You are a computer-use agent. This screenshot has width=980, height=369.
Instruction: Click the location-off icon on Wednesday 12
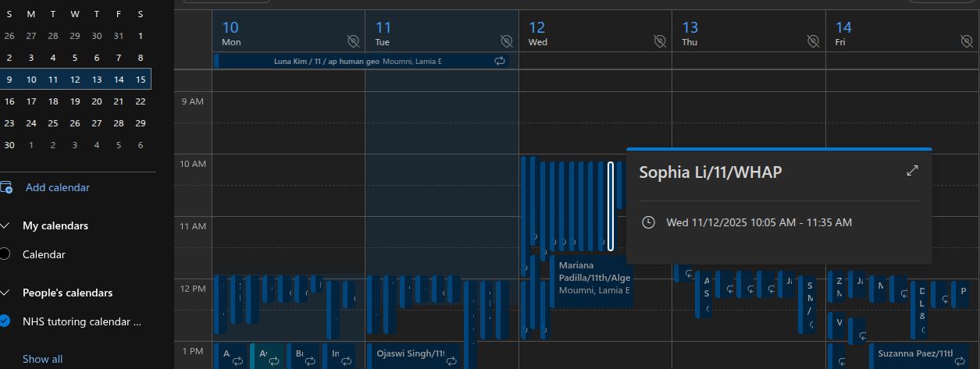[660, 40]
